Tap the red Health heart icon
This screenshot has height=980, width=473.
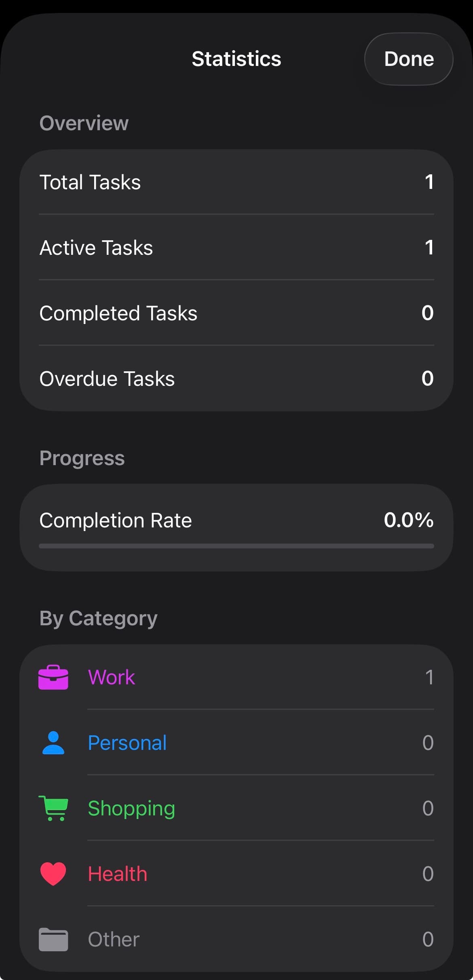pos(53,874)
